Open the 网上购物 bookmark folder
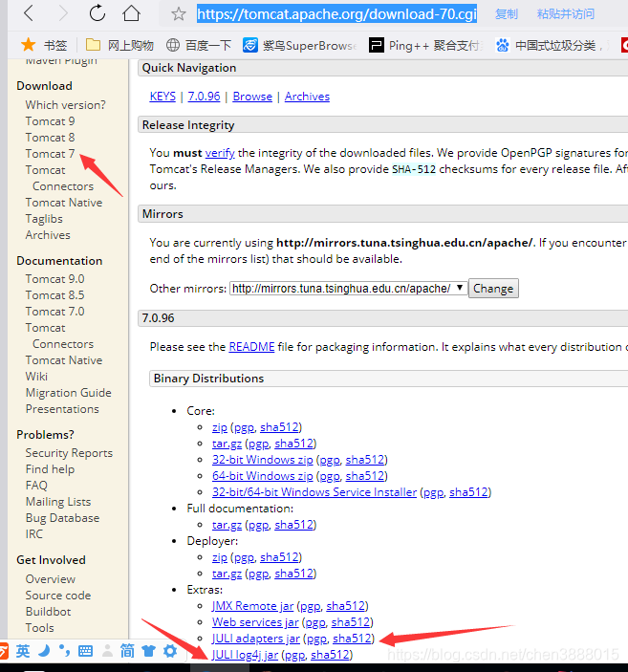 (x=119, y=45)
